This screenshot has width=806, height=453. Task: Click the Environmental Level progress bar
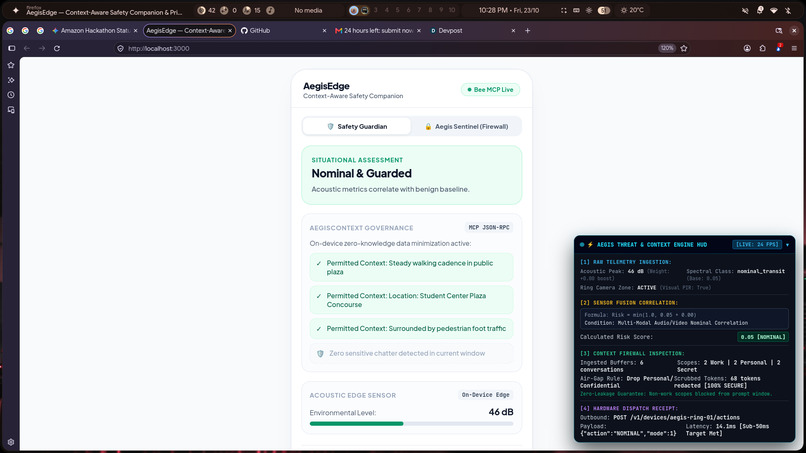click(411, 424)
